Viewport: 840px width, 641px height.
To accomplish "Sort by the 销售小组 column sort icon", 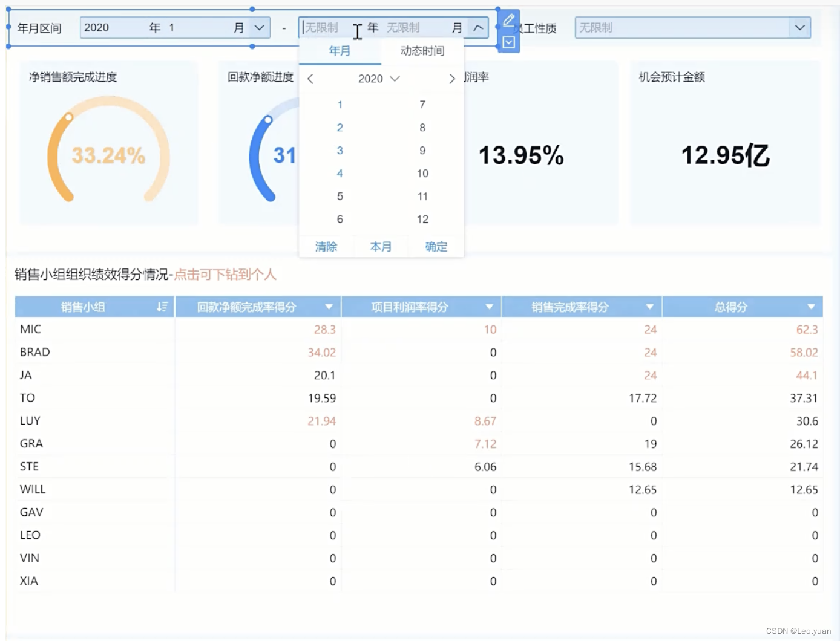I will pos(162,307).
